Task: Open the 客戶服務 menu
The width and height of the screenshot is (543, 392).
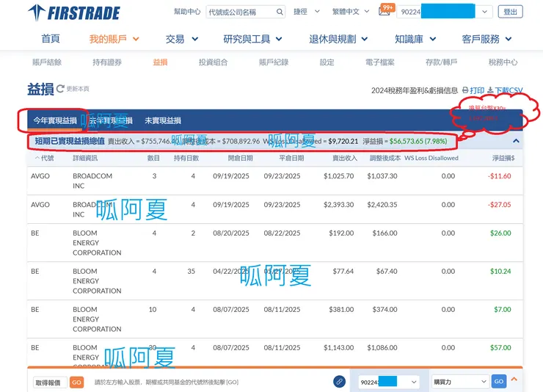Action: (x=486, y=39)
